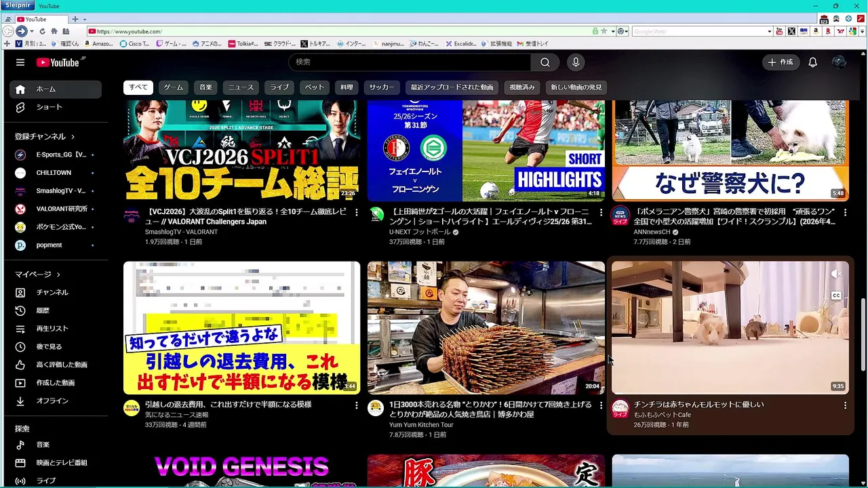This screenshot has width=868, height=488.
Task: Open the ANNnewsCH channel avatar
Action: pyautogui.click(x=620, y=216)
